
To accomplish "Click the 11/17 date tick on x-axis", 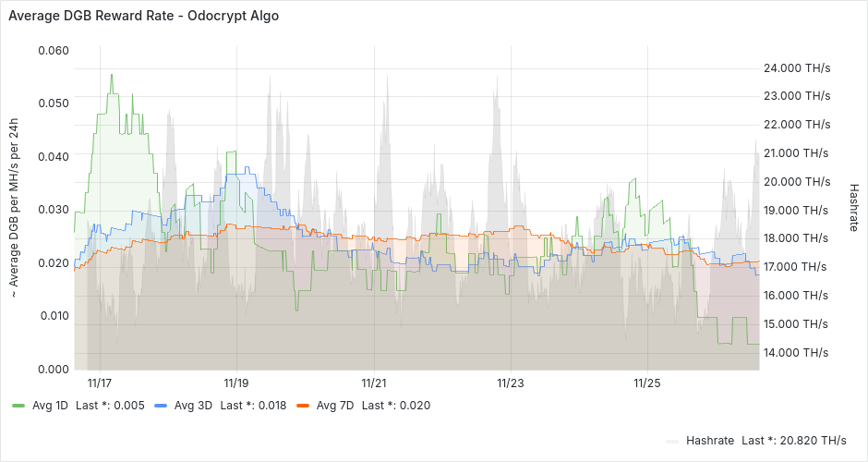I will (x=100, y=383).
